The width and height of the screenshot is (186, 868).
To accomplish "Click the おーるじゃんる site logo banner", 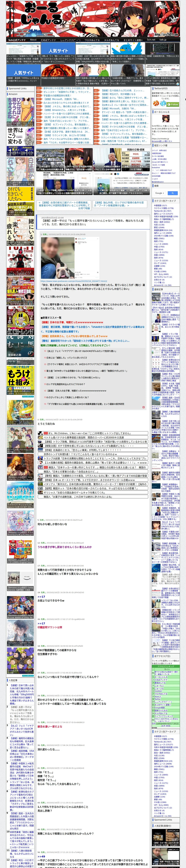I will pos(93,19).
